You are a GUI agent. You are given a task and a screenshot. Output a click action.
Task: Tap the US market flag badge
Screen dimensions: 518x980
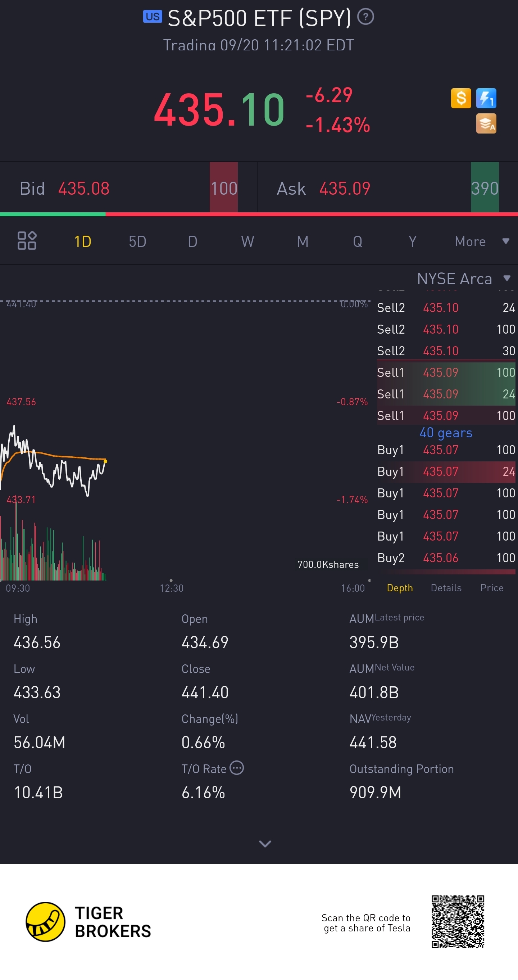[153, 17]
